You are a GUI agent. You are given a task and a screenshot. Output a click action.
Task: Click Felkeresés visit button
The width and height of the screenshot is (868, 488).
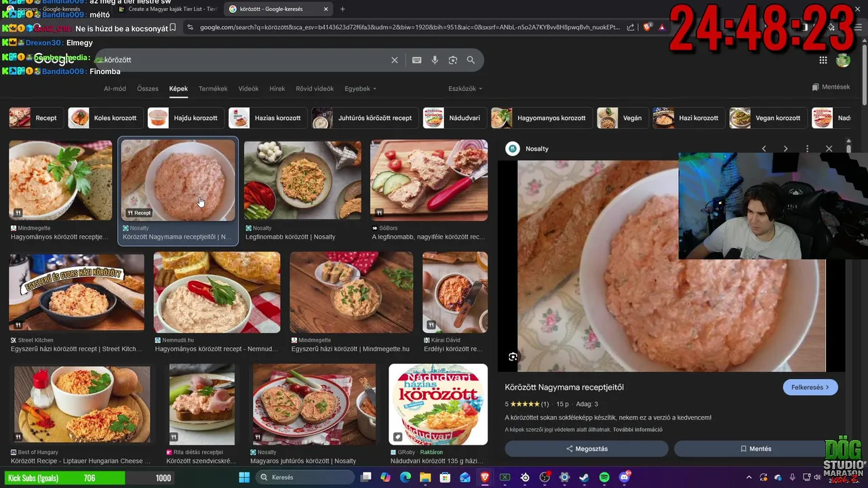click(x=810, y=387)
